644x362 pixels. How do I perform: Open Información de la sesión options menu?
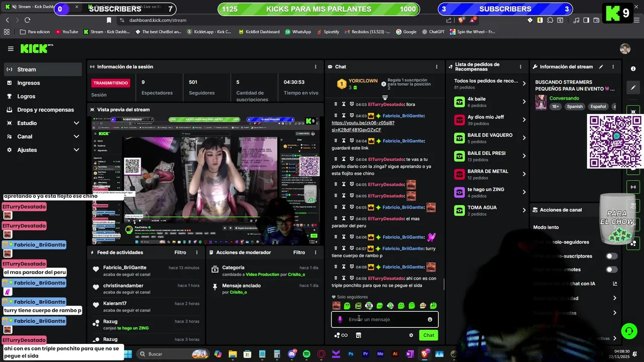coord(315,66)
